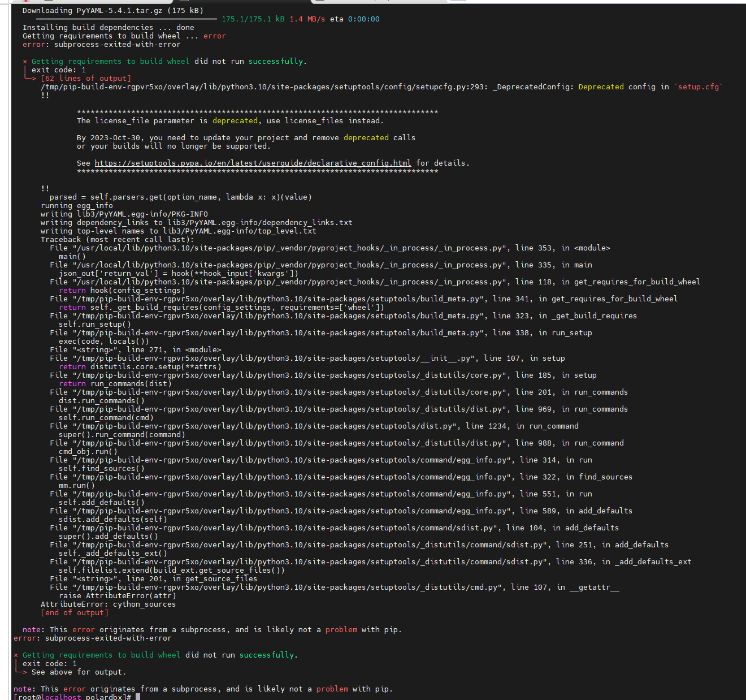Click the '[62 lines of output]' text

click(85, 79)
